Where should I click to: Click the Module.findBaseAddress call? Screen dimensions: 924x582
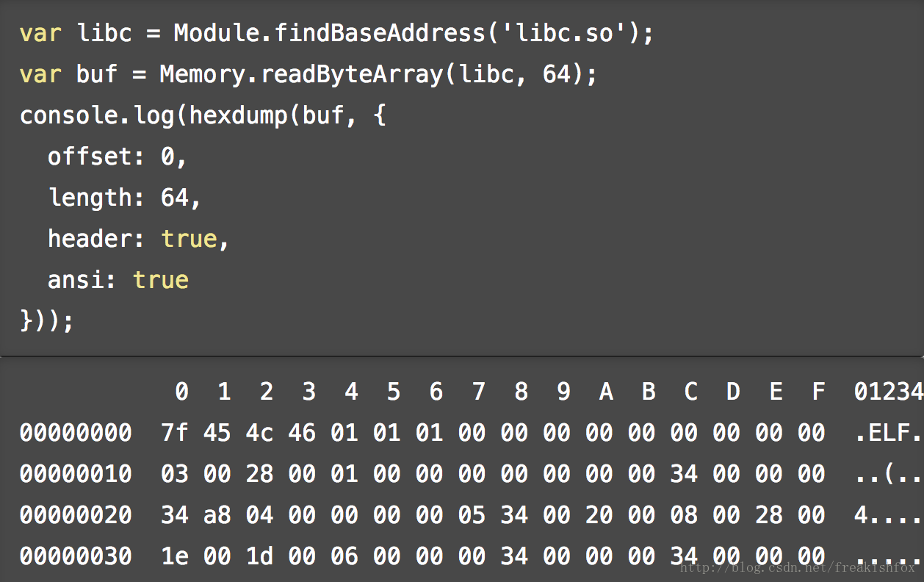[x=329, y=33]
